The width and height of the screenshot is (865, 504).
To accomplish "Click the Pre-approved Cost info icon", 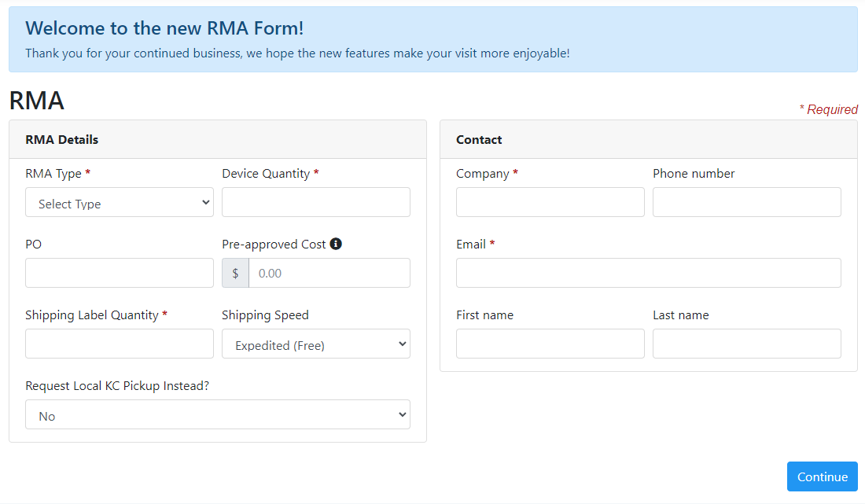I will click(336, 244).
